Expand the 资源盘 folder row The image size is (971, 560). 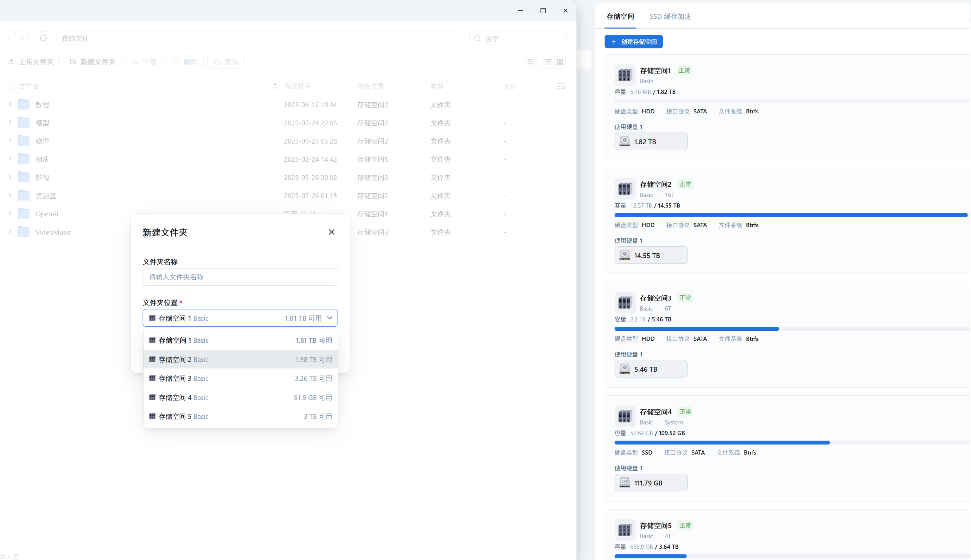coord(10,195)
